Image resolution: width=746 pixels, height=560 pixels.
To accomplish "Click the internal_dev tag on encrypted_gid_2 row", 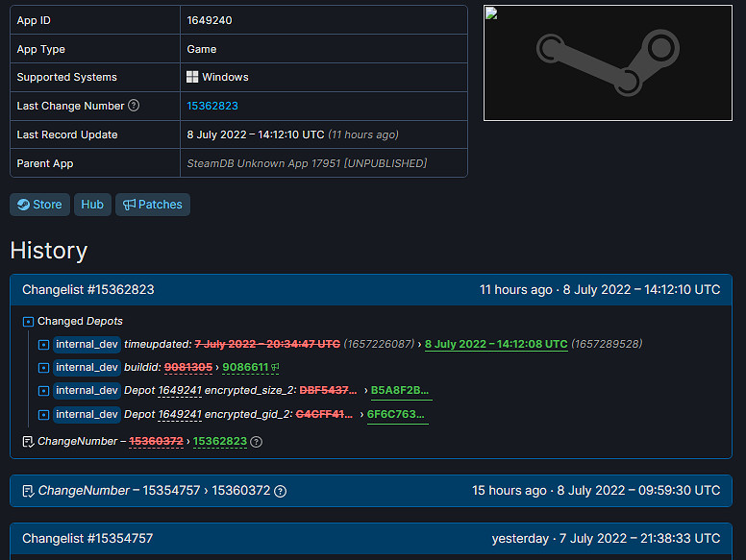I will (87, 415).
